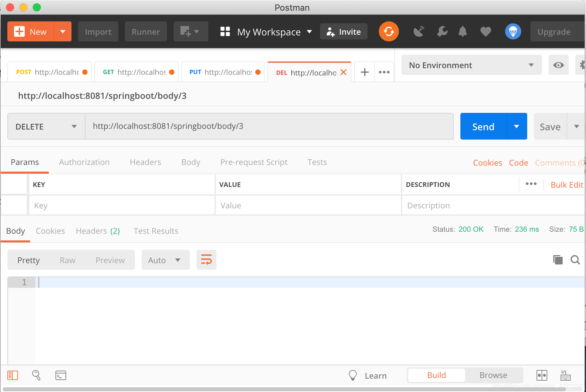The width and height of the screenshot is (586, 392).
Task: Open the DELETE method dropdown
Action: pos(46,127)
